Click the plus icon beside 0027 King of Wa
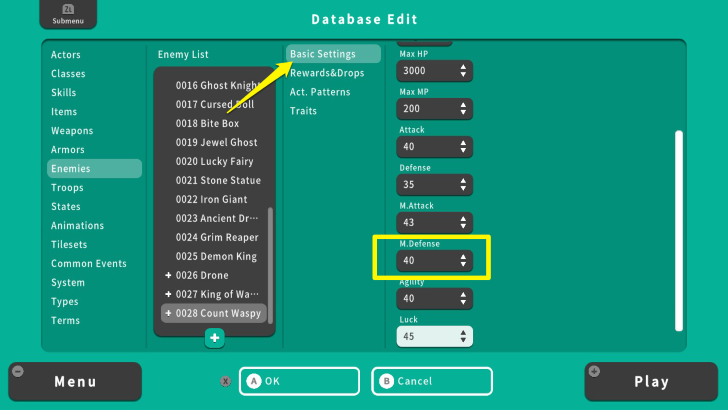The width and height of the screenshot is (728, 410). click(168, 294)
